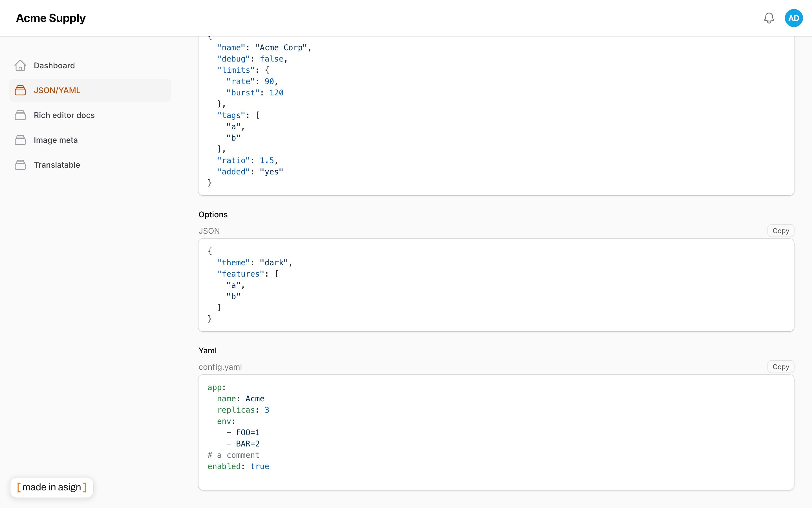
Task: Open the notifications bell
Action: pyautogui.click(x=769, y=18)
